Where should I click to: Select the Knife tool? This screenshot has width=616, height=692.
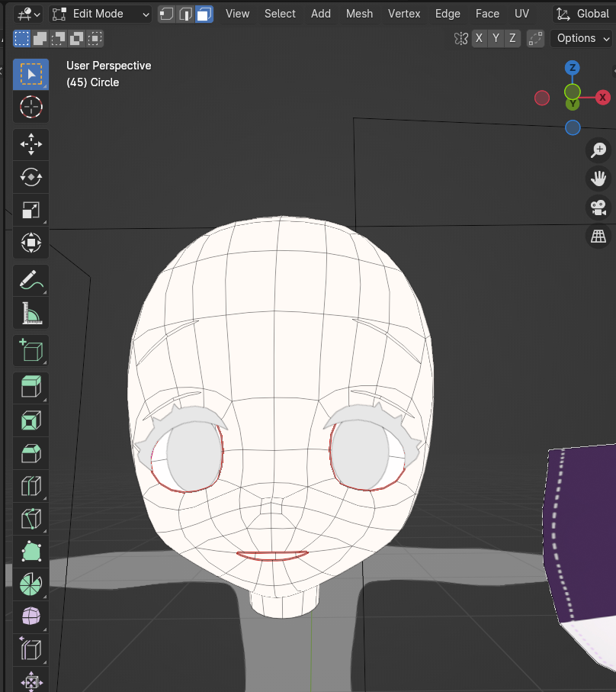click(x=30, y=519)
